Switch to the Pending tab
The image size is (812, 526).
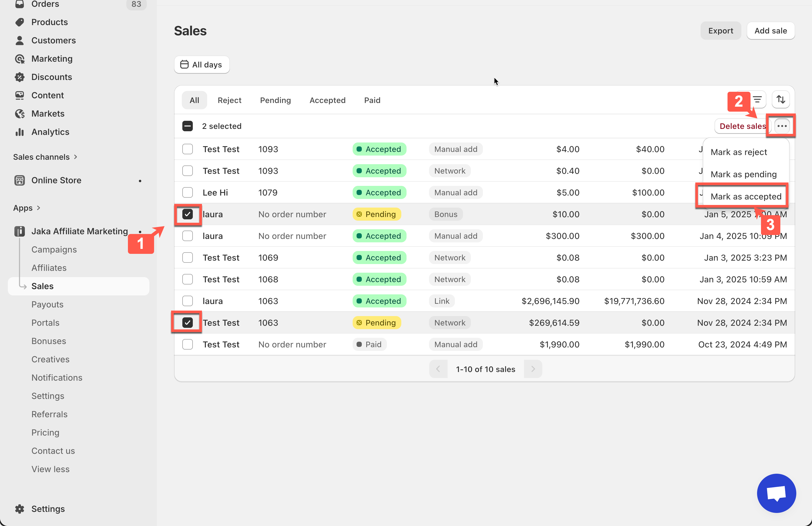pos(275,100)
